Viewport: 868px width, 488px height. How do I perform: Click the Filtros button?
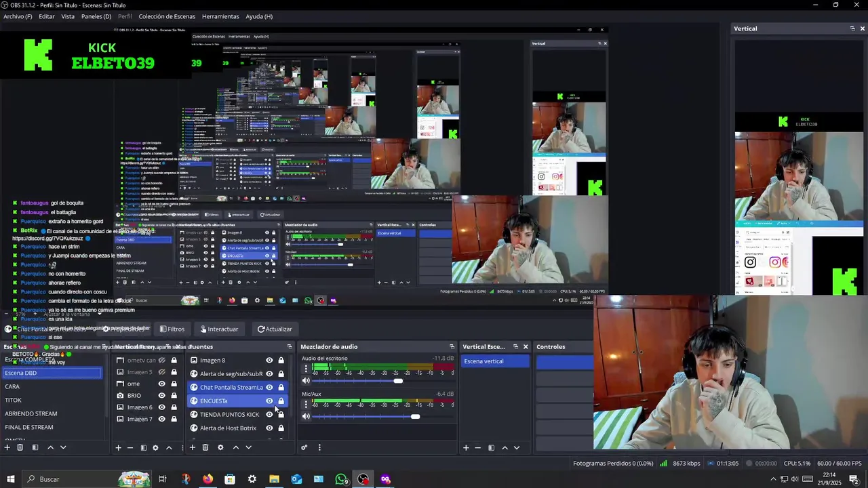172,329
